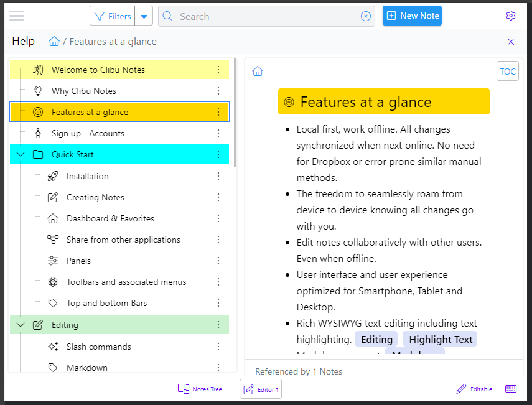Screen dimensions: 532x405
Task: Open the three-dot menu for Sign up - Accounts
Action: click(x=218, y=133)
